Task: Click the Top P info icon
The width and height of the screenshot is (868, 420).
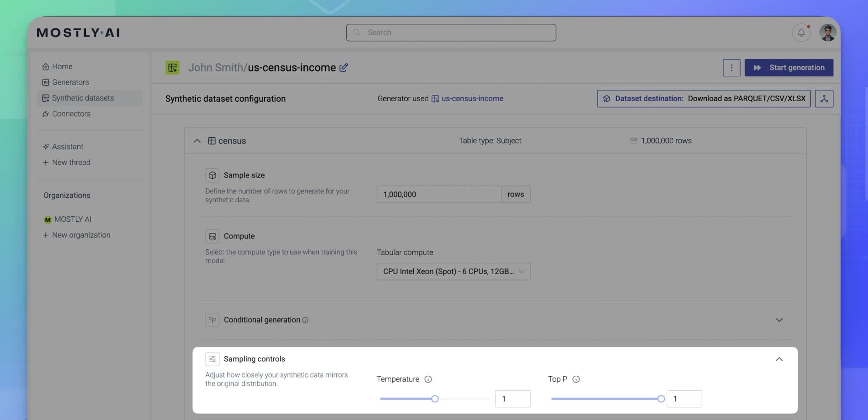Action: (576, 379)
